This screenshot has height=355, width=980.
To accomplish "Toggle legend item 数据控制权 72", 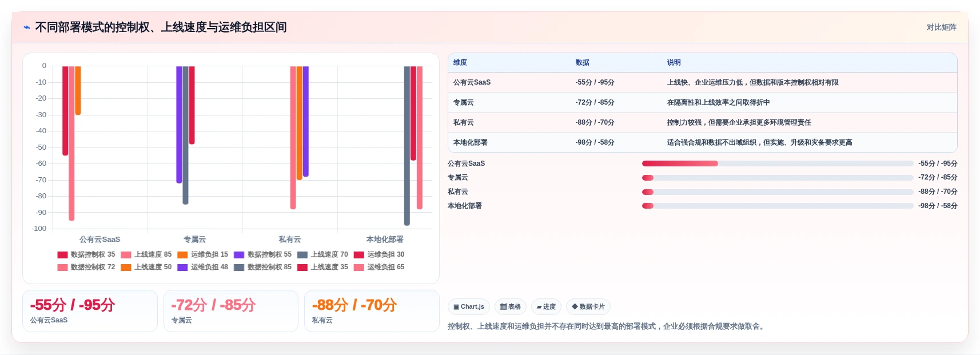I will (x=86, y=268).
